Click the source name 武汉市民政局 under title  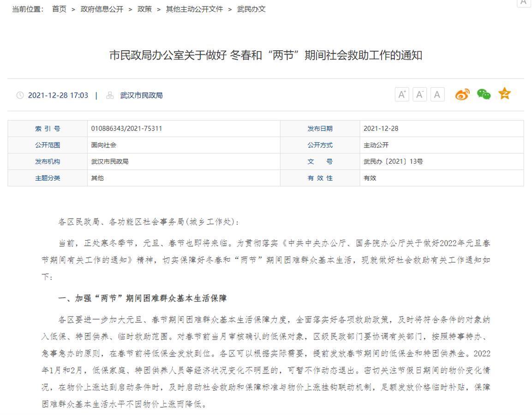pyautogui.click(x=141, y=95)
